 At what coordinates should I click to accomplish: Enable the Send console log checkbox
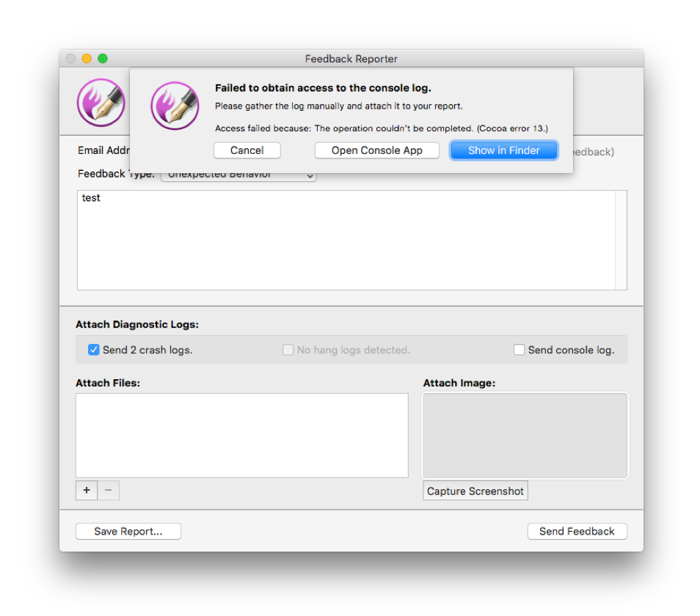click(519, 350)
